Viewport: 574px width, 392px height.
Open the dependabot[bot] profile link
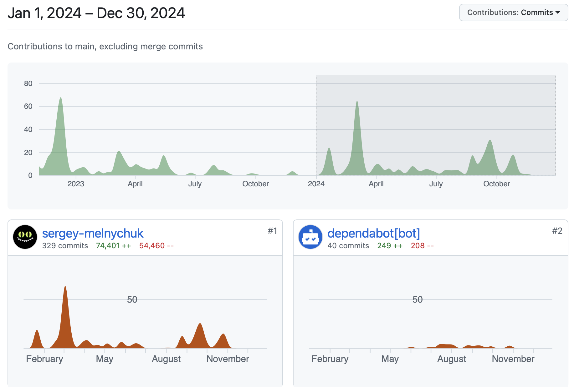click(374, 233)
